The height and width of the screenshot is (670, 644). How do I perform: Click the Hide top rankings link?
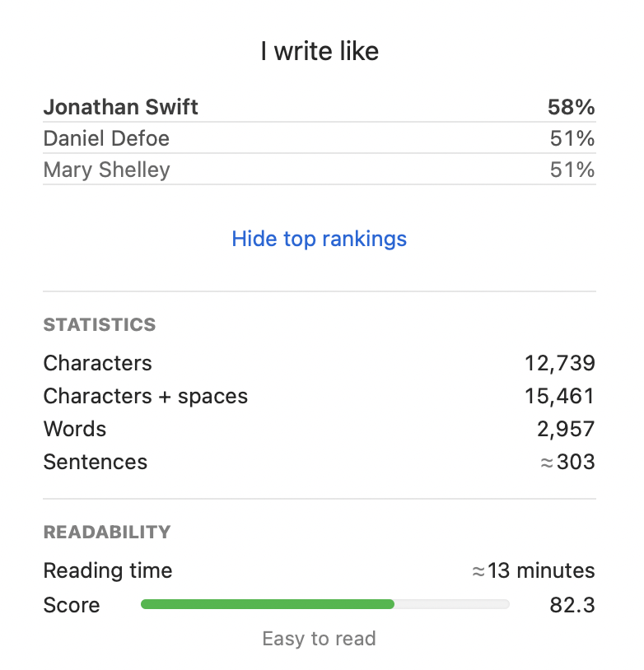click(x=319, y=239)
